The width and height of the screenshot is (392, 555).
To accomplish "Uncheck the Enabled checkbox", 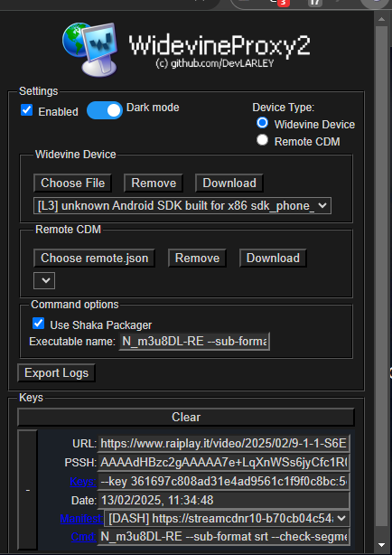I will 27,110.
